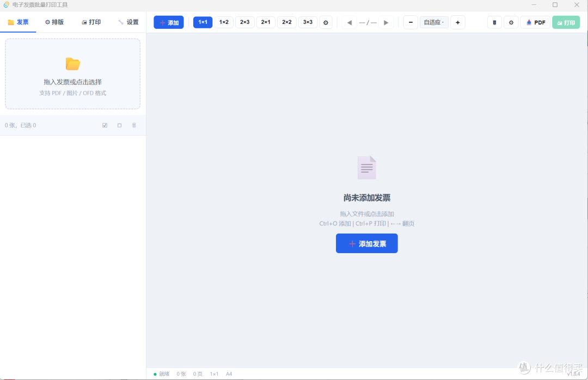Click the 1×1 status bar entry
The width and height of the screenshot is (588, 380).
click(x=214, y=374)
